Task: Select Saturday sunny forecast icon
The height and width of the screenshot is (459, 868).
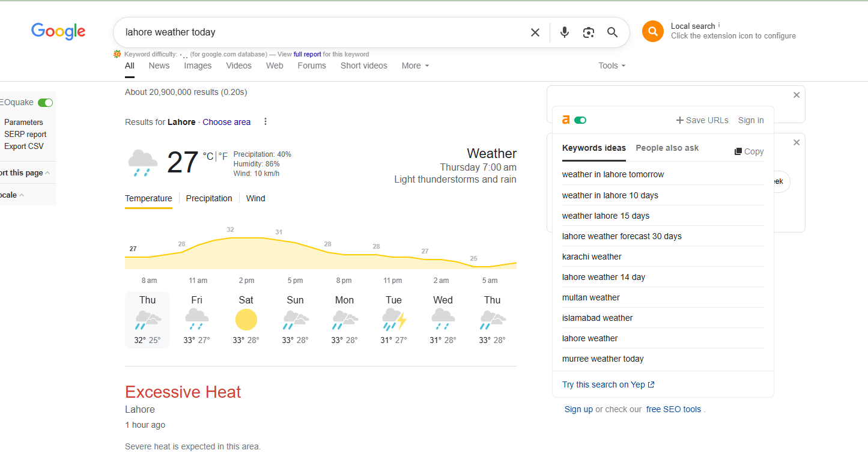Action: coord(246,320)
